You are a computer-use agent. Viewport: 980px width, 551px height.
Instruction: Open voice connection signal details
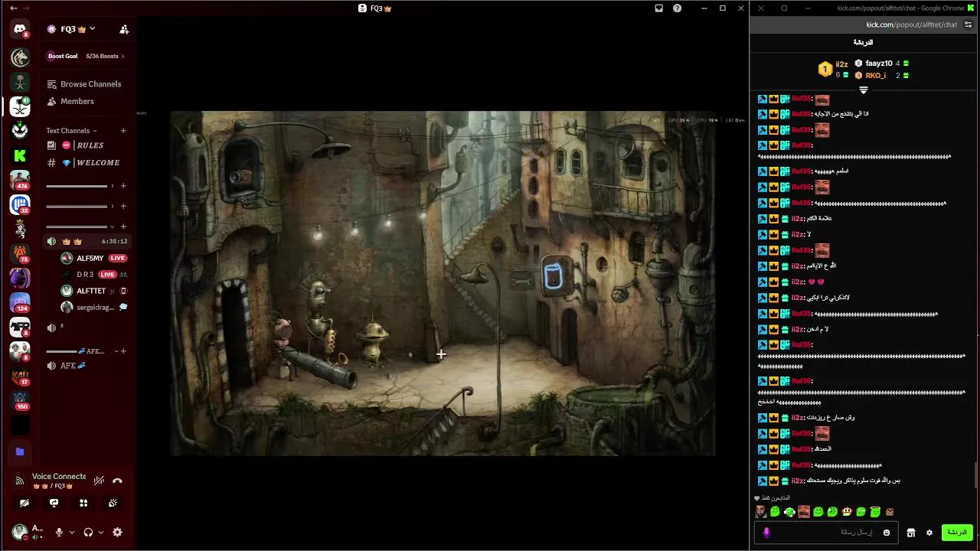click(x=20, y=481)
